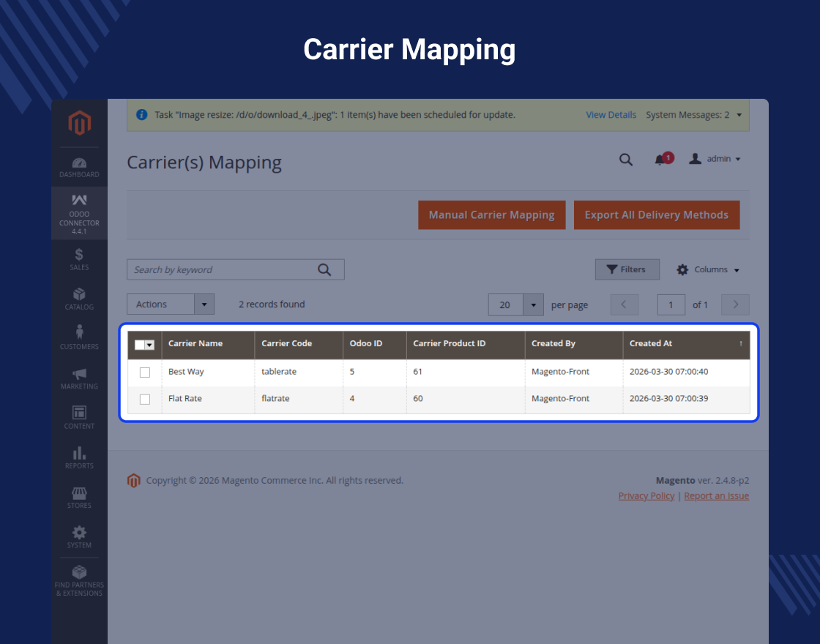Sort by Created By column
The image size is (820, 644).
coord(574,345)
